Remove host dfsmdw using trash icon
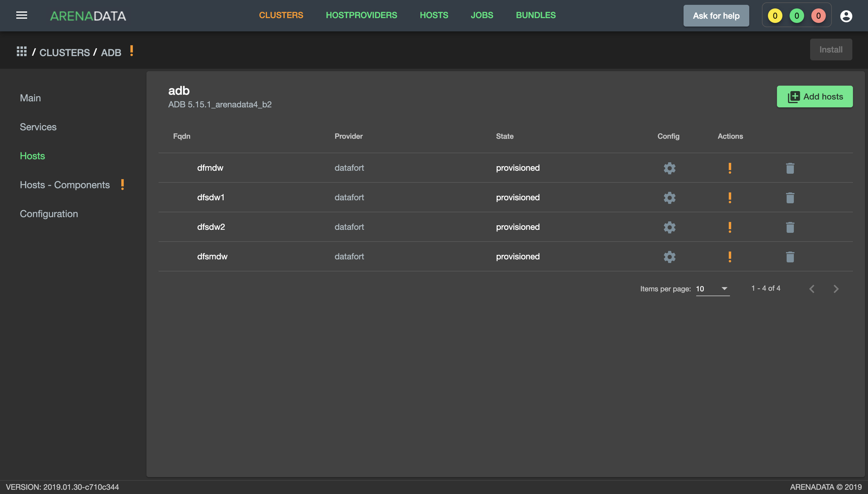The height and width of the screenshot is (494, 868). tap(790, 256)
